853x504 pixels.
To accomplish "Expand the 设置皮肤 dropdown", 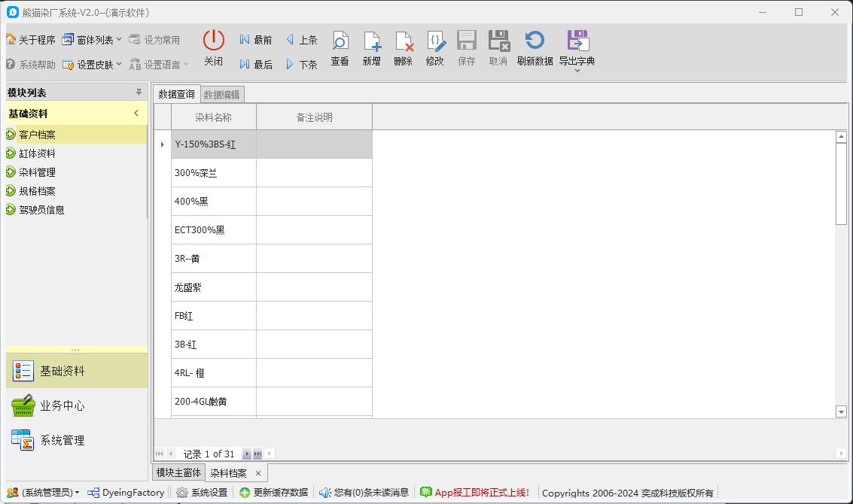I will coord(89,65).
